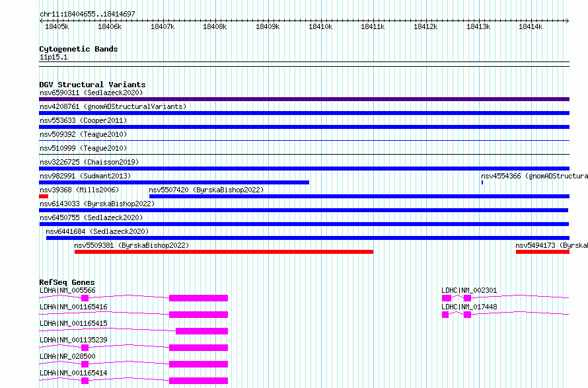588x388 pixels.
Task: Click the nsv6590311 (Sedlazeck2020) label
Action: pyautogui.click(x=91, y=93)
